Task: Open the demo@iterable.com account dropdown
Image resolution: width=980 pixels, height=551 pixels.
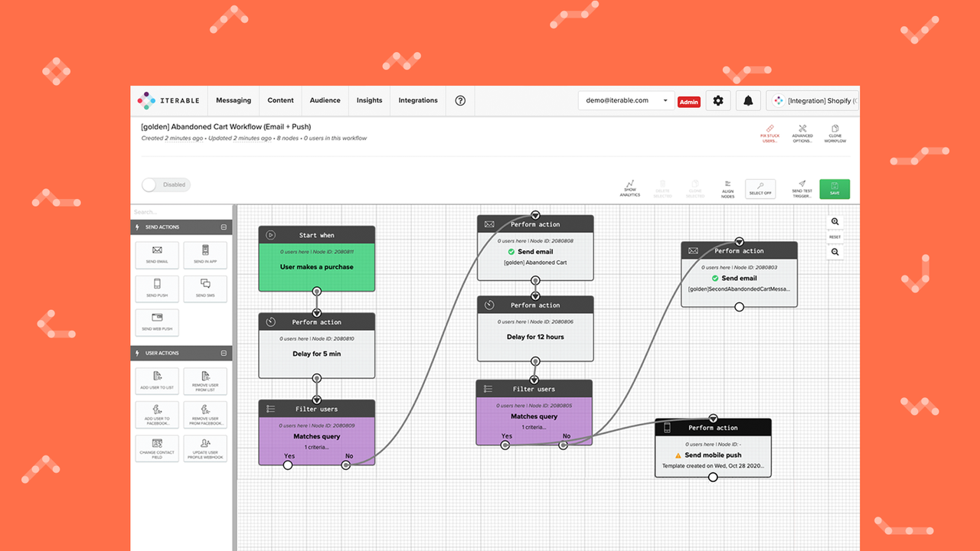Action: click(626, 100)
